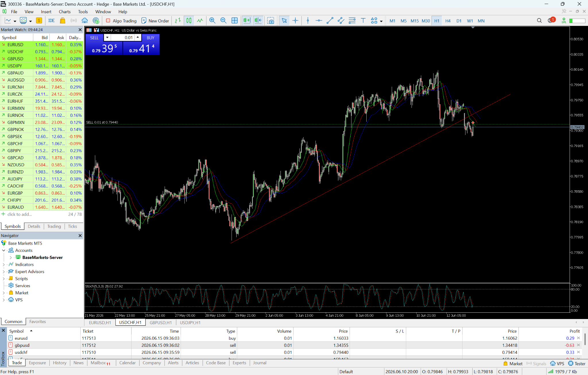
Task: Switch to line chart type icon
Action: pyautogui.click(x=200, y=21)
